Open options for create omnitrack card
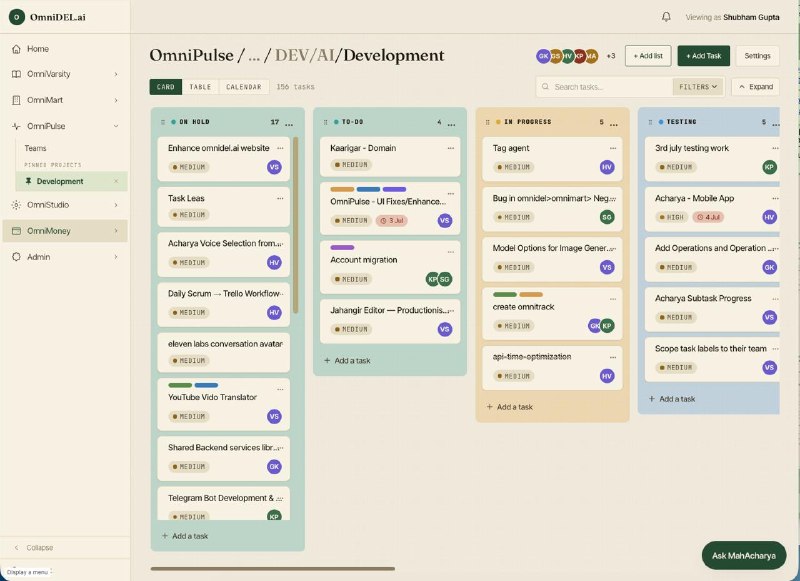Image resolution: width=800 pixels, height=581 pixels. [x=613, y=299]
